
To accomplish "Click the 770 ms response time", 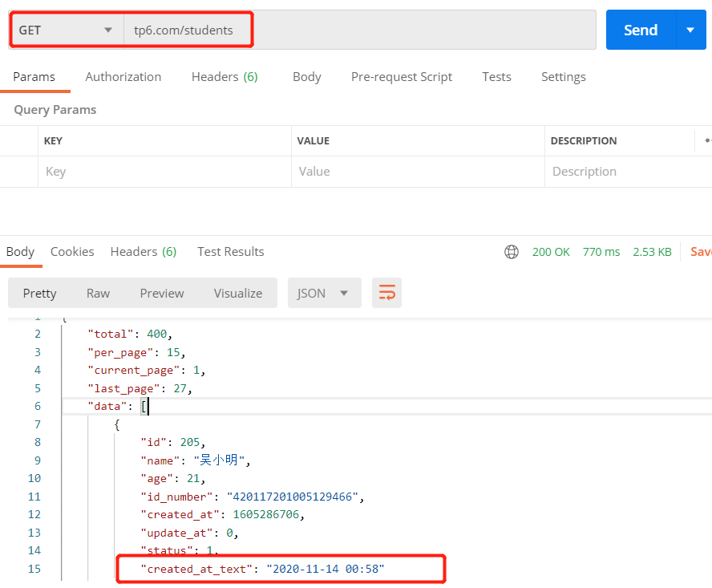I will [x=601, y=252].
